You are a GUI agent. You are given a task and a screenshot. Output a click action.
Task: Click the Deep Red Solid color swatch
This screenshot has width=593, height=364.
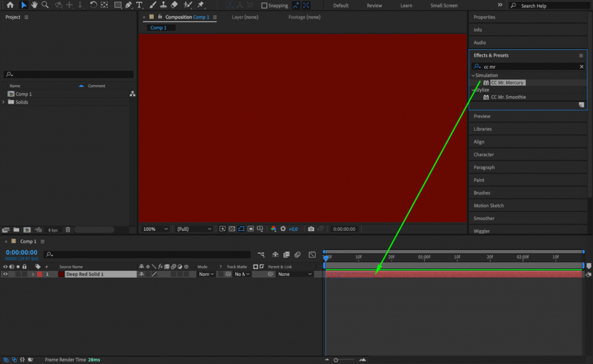(x=61, y=274)
